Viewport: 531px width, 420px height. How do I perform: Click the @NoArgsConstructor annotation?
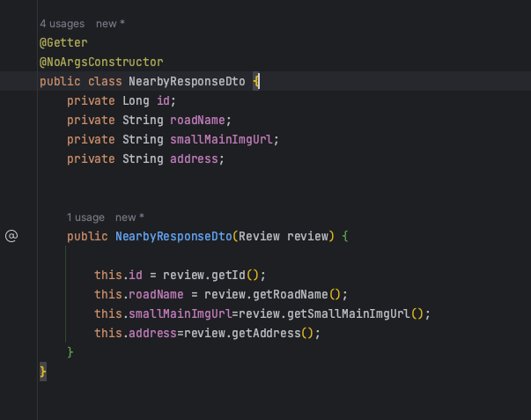[x=101, y=62]
